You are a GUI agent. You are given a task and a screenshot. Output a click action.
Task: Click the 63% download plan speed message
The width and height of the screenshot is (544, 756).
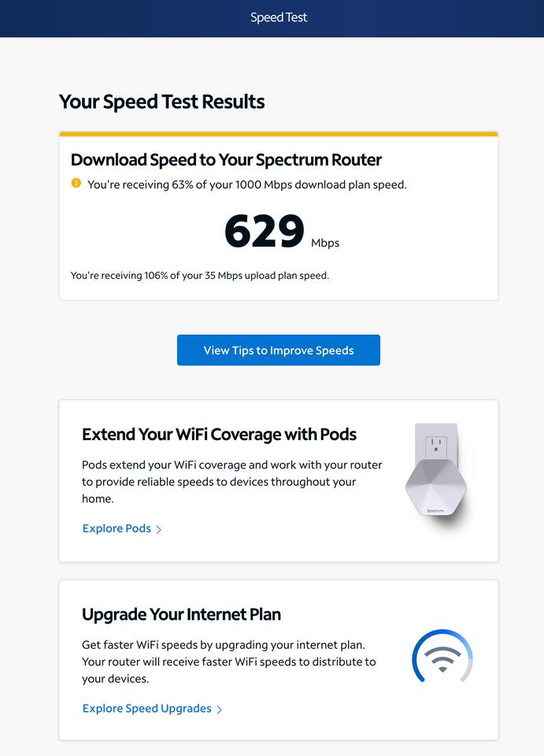click(x=247, y=184)
